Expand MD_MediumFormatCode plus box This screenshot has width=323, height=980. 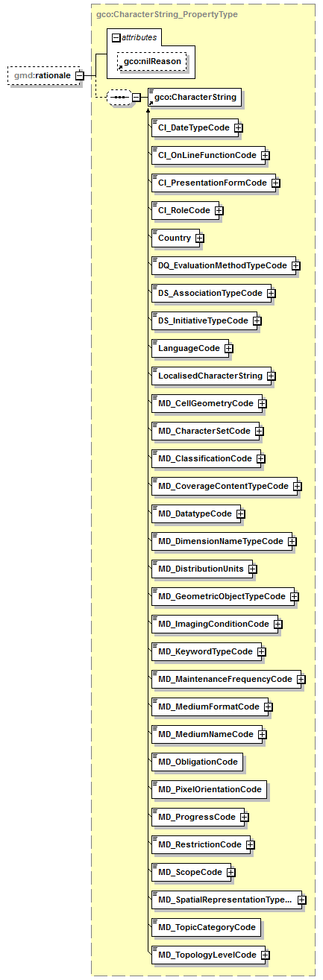click(268, 707)
